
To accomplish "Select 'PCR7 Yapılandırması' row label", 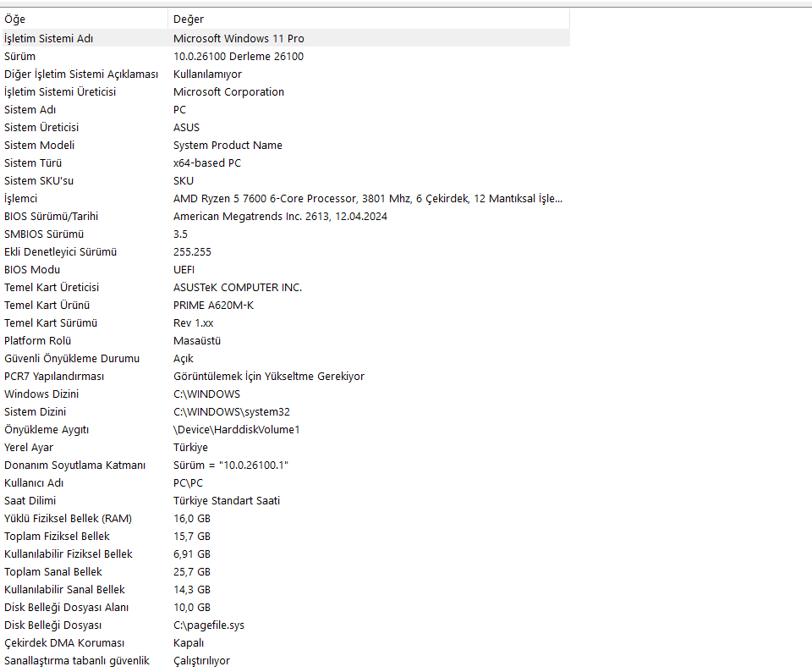I will point(54,376).
